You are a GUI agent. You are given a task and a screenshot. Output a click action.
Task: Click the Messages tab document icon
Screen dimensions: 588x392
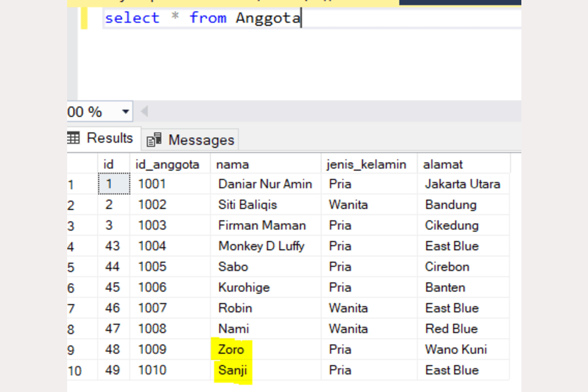154,140
